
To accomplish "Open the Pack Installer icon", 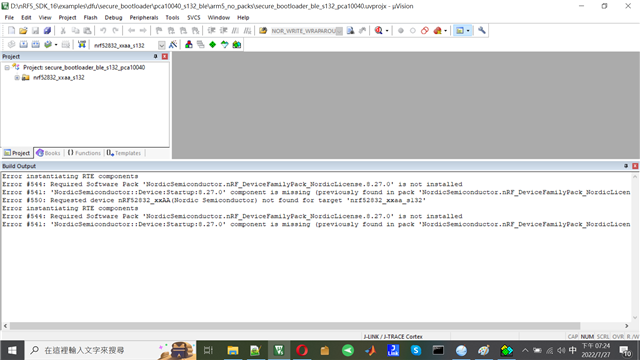I will point(237,44).
